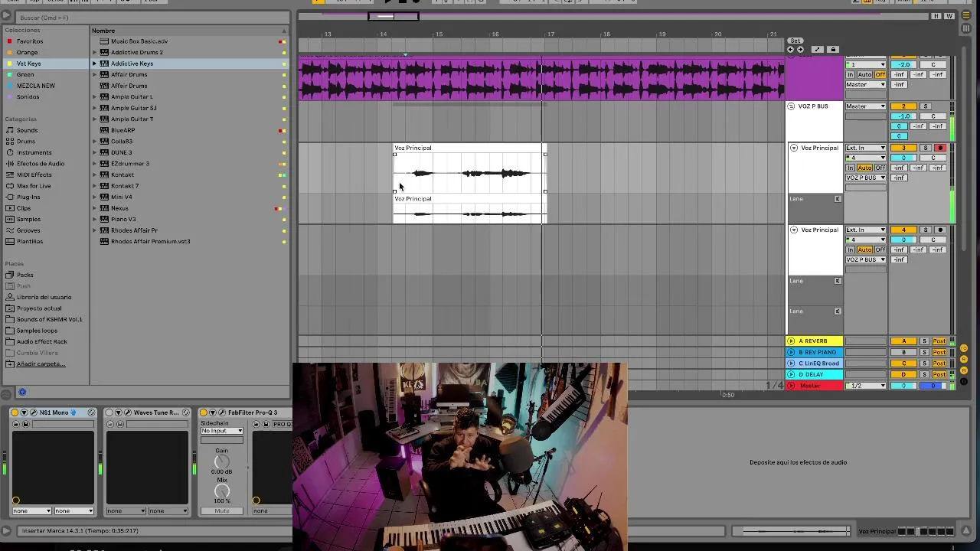Fold the first Voz Principal track
Screen dimensions: 980x551
tap(794, 148)
